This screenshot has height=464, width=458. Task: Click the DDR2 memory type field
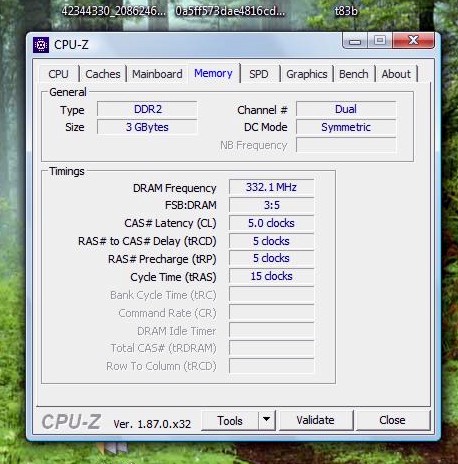point(147,109)
